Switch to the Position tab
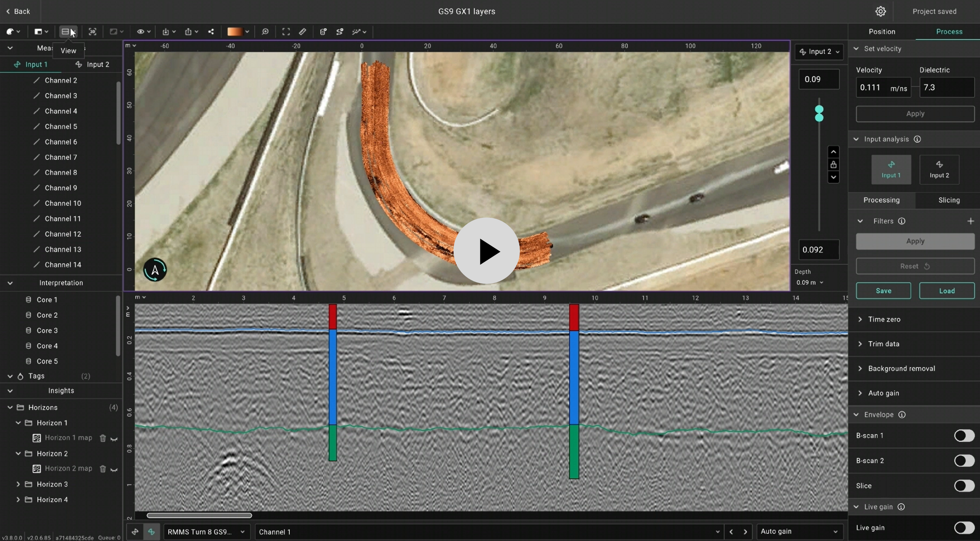980x541 pixels. (x=882, y=32)
